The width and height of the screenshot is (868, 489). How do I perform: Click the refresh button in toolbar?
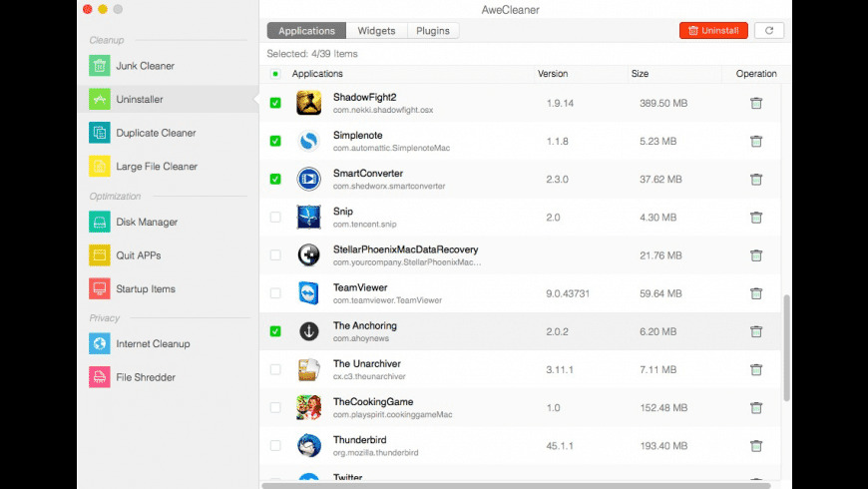768,31
